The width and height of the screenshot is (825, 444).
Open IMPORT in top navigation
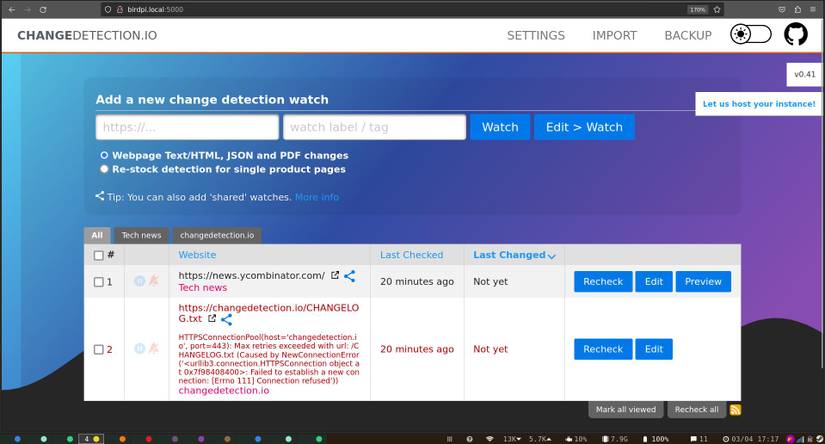tap(614, 35)
